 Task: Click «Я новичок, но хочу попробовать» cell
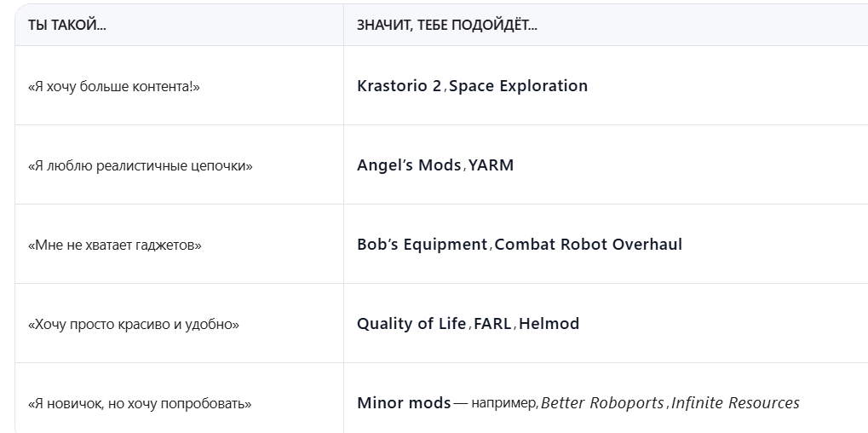[140, 404]
